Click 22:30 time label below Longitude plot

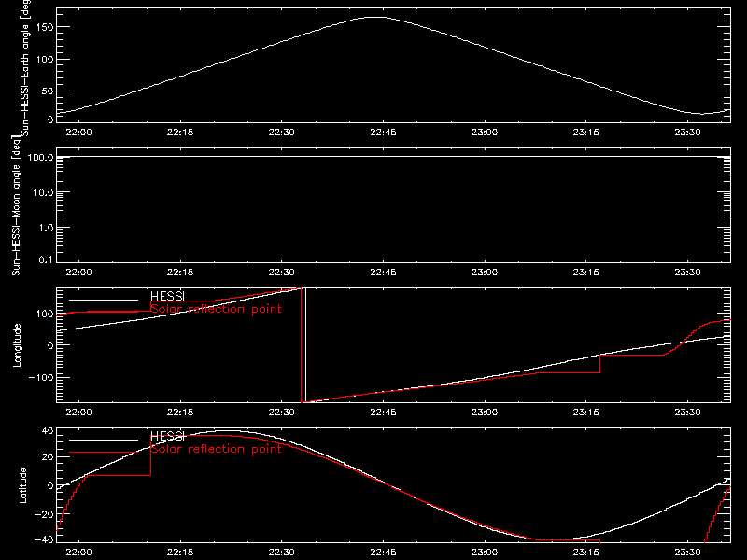click(x=282, y=412)
